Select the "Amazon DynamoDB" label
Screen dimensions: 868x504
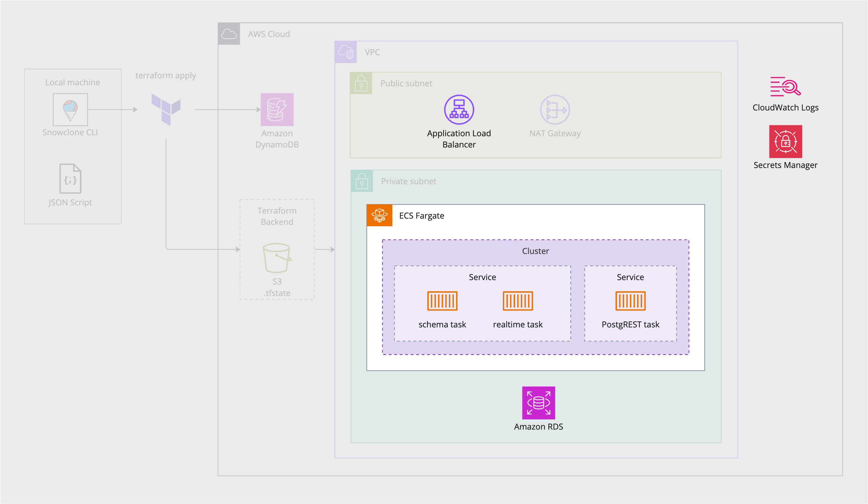[x=277, y=139]
